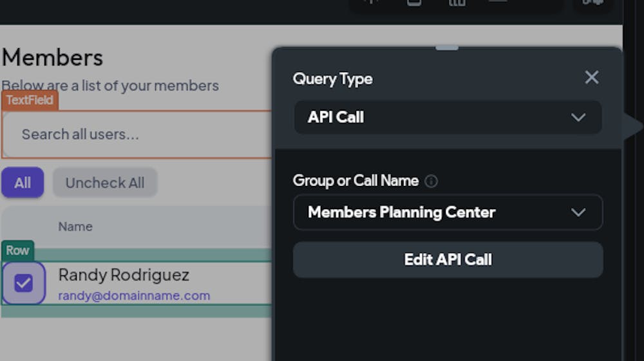Select the orange TextField widget tag
644x361 pixels.
coord(30,100)
